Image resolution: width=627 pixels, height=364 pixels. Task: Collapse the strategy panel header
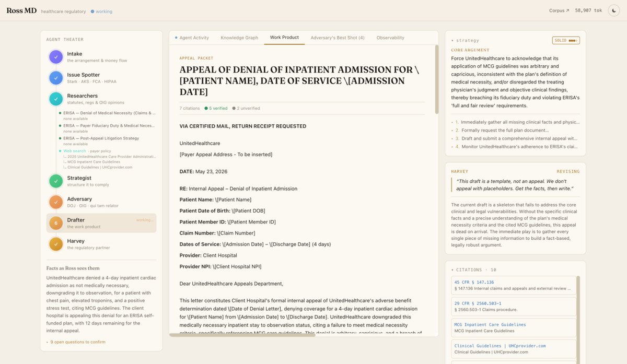(465, 40)
